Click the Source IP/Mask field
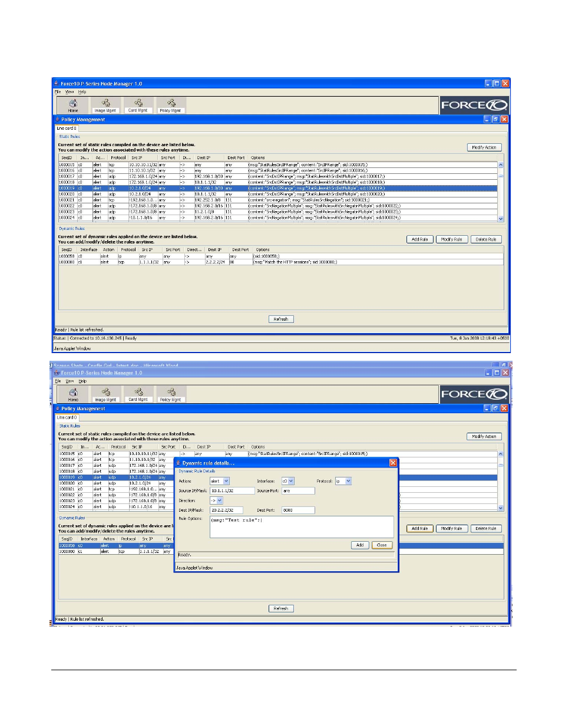562x728 pixels. pos(232,490)
